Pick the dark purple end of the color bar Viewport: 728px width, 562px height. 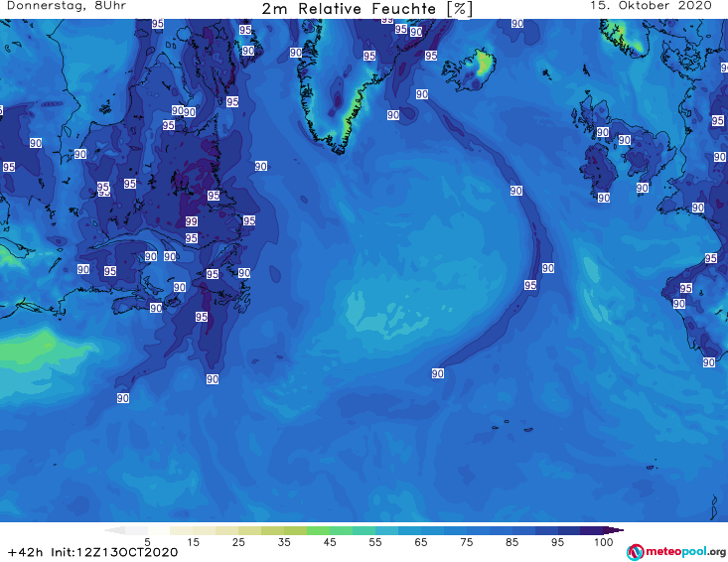click(x=613, y=530)
